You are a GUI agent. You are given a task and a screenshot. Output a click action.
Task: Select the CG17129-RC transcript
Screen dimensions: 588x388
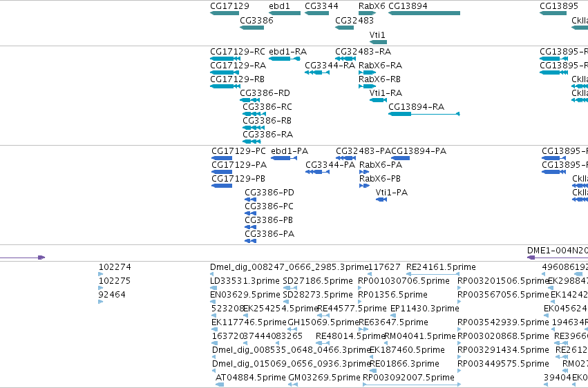pyautogui.click(x=225, y=59)
